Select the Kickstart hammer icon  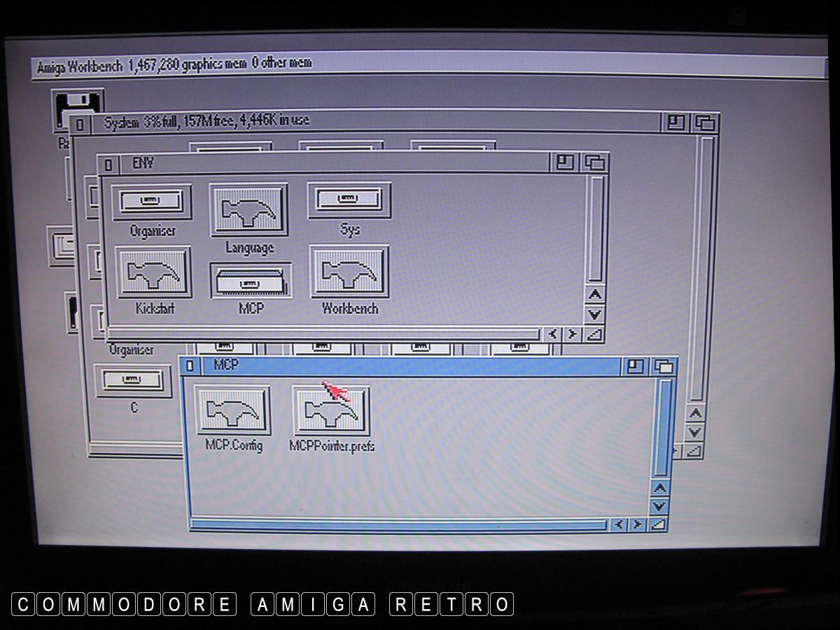click(x=154, y=274)
